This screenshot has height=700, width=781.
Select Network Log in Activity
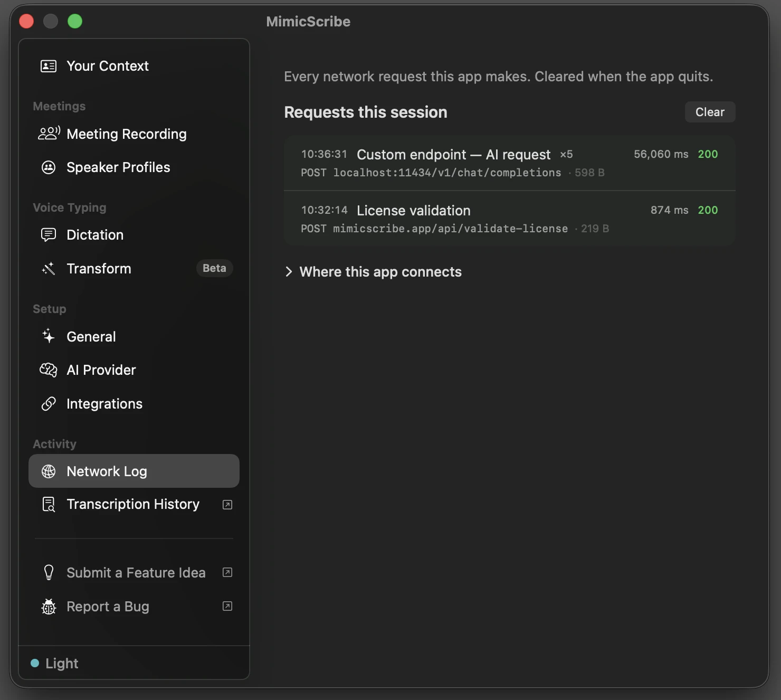134,471
